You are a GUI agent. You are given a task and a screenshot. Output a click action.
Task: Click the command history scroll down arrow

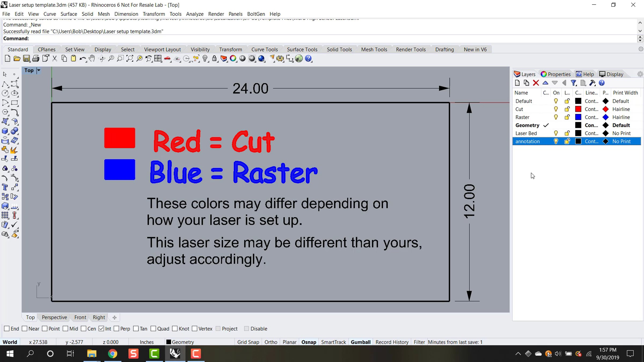pos(640,31)
